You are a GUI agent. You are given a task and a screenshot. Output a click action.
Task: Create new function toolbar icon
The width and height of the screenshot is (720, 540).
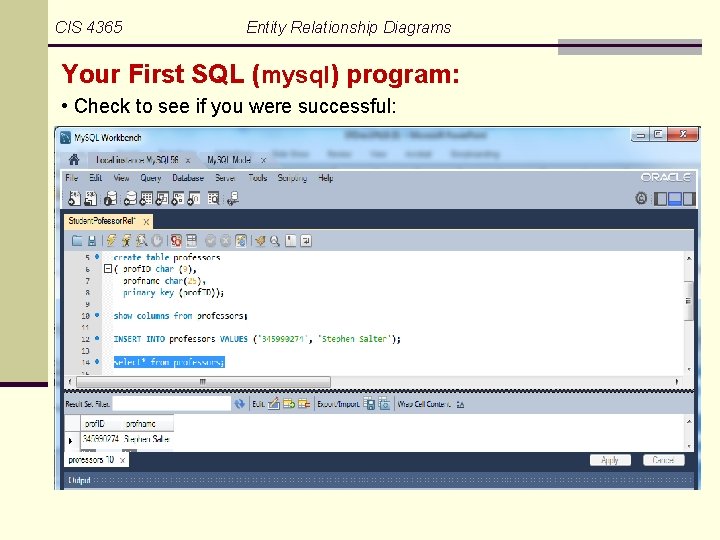point(193,198)
